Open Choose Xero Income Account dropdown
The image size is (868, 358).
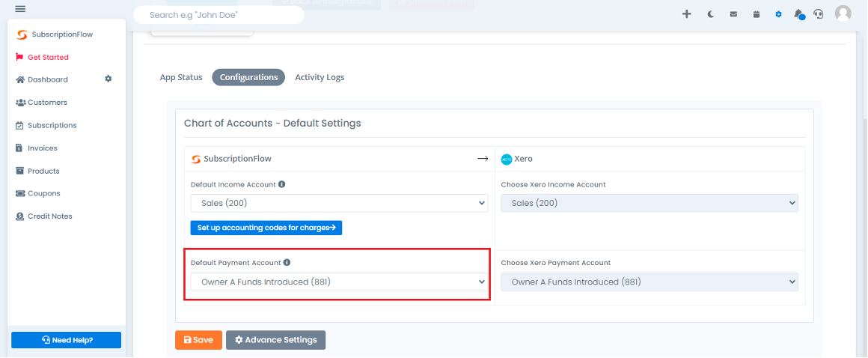(x=650, y=204)
